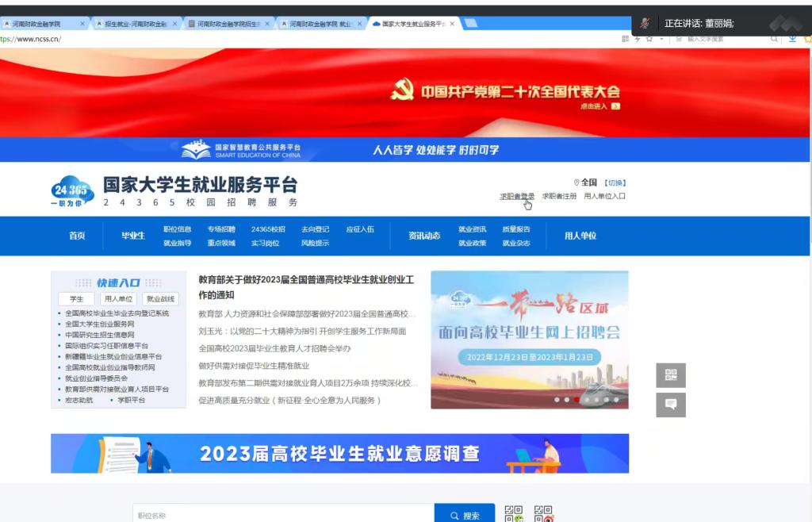Click the 搜索 job search button
Viewport: 812px width, 522px height.
(465, 513)
